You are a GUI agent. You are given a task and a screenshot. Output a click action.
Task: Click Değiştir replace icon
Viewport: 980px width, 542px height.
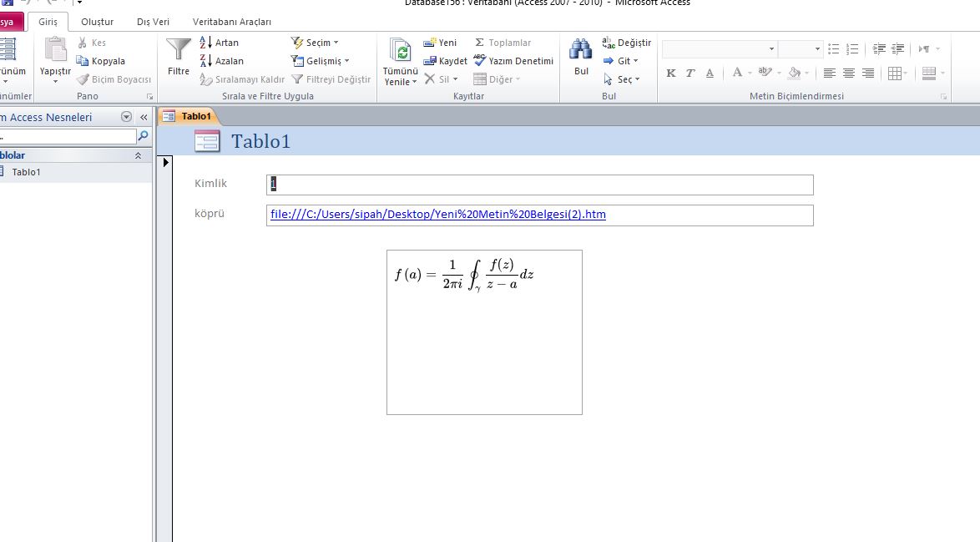pos(627,43)
